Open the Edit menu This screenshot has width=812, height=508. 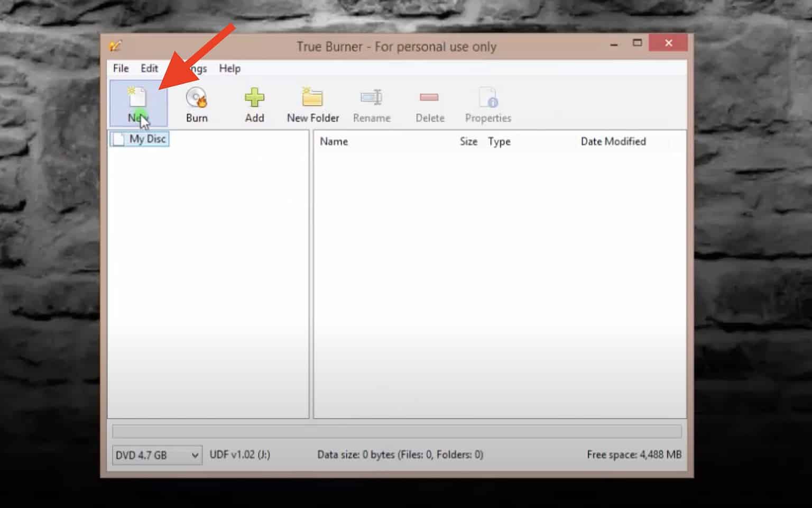149,68
